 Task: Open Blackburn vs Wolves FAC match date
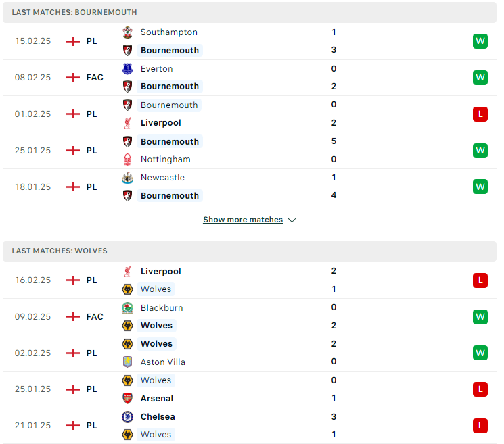point(32,317)
